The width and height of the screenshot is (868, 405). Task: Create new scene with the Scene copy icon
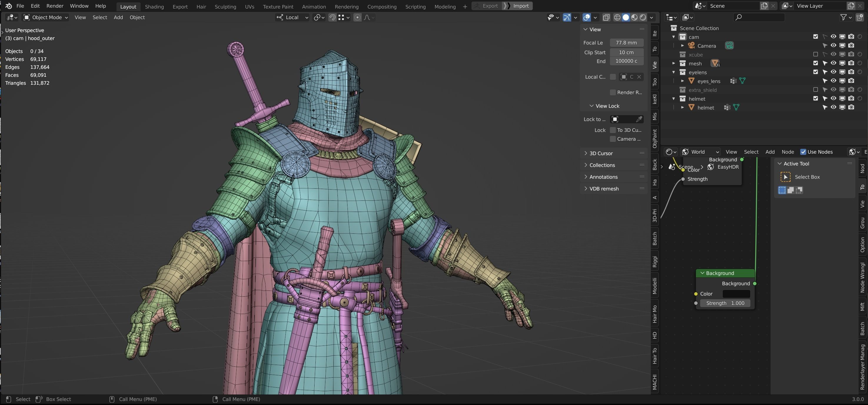coord(764,6)
